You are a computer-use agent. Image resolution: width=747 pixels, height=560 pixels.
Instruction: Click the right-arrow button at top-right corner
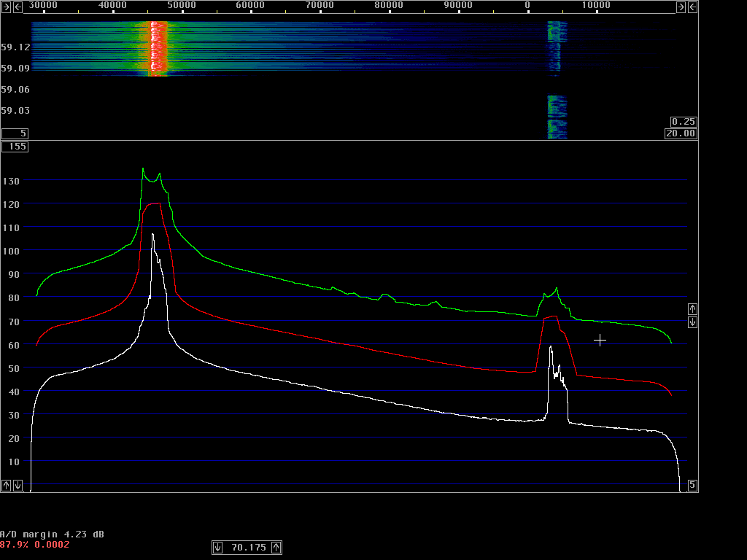(681, 7)
